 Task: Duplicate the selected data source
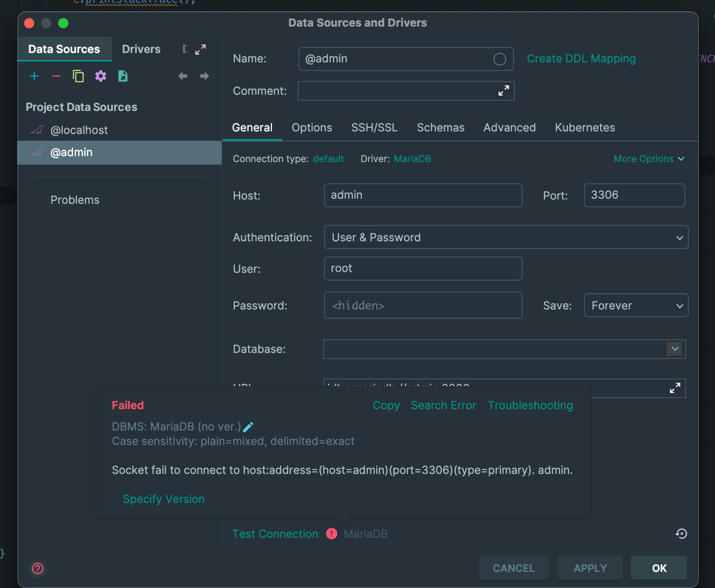click(78, 76)
